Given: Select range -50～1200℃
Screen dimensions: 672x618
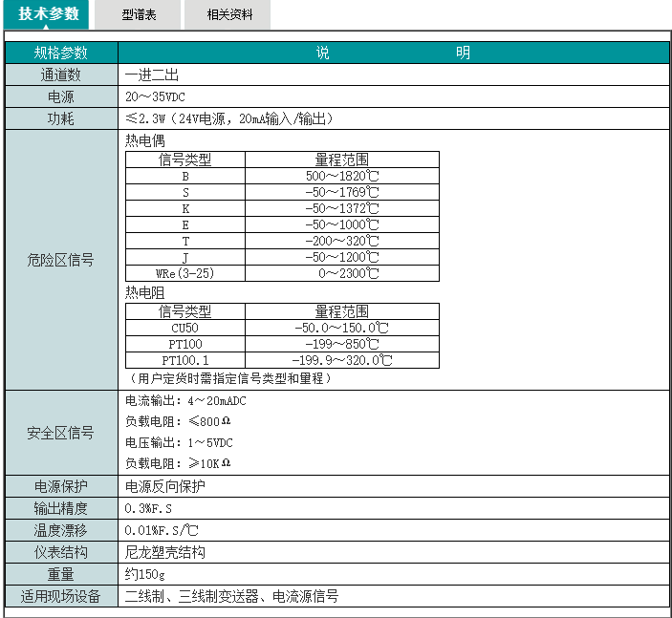Looking at the screenshot, I should (342, 257).
